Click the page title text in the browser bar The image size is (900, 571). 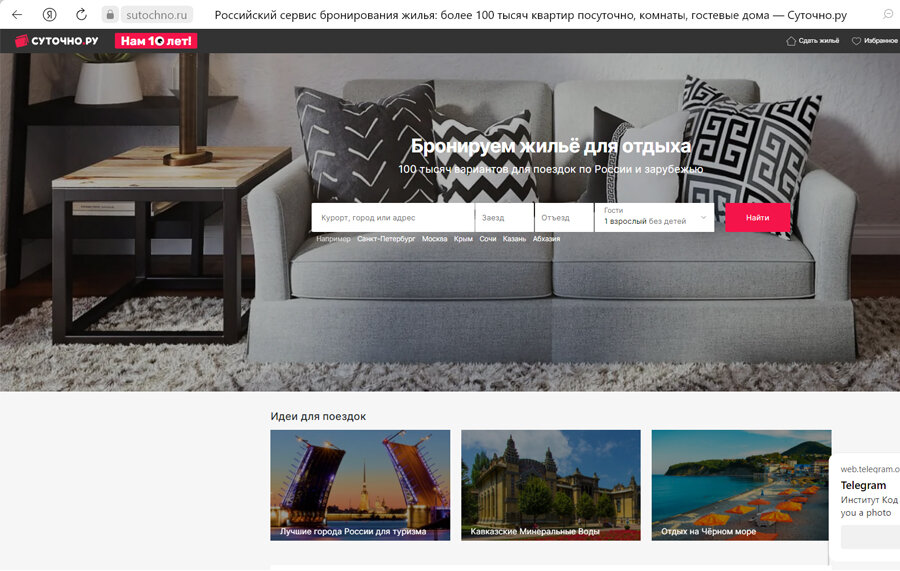click(x=530, y=15)
